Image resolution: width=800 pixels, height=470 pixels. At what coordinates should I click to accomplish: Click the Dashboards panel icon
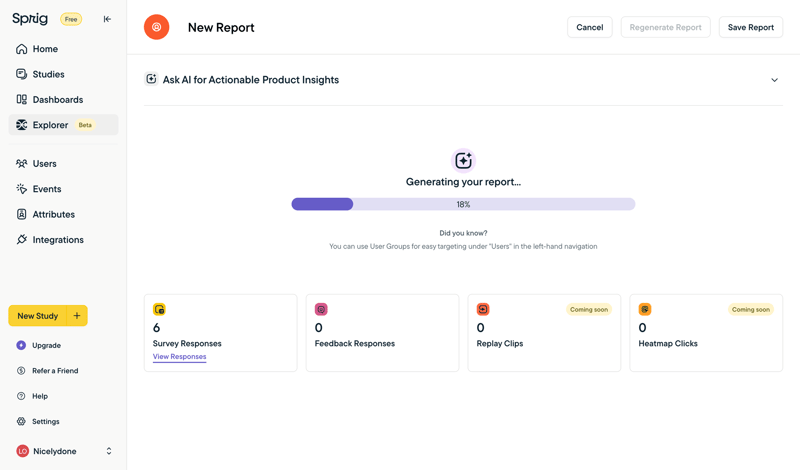pyautogui.click(x=21, y=100)
